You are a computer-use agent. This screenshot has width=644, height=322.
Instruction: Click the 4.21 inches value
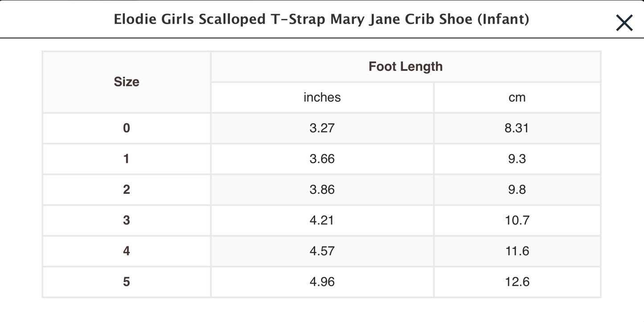(x=322, y=220)
